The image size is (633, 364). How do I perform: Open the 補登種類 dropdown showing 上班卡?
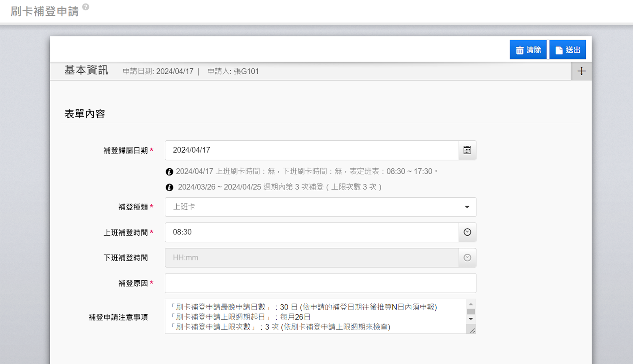click(320, 207)
